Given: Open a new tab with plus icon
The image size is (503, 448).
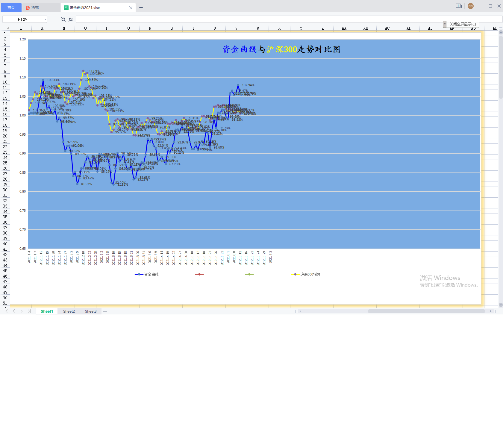Looking at the screenshot, I should [x=141, y=7].
